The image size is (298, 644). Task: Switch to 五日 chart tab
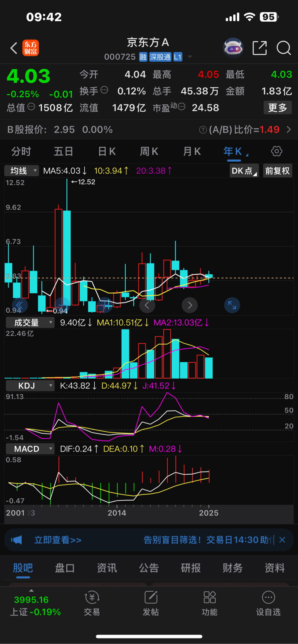[x=63, y=152]
